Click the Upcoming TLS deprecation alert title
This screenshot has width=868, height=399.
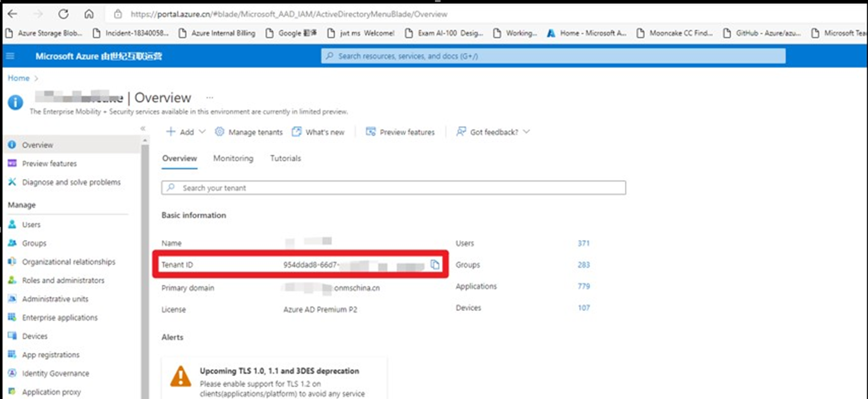point(279,371)
